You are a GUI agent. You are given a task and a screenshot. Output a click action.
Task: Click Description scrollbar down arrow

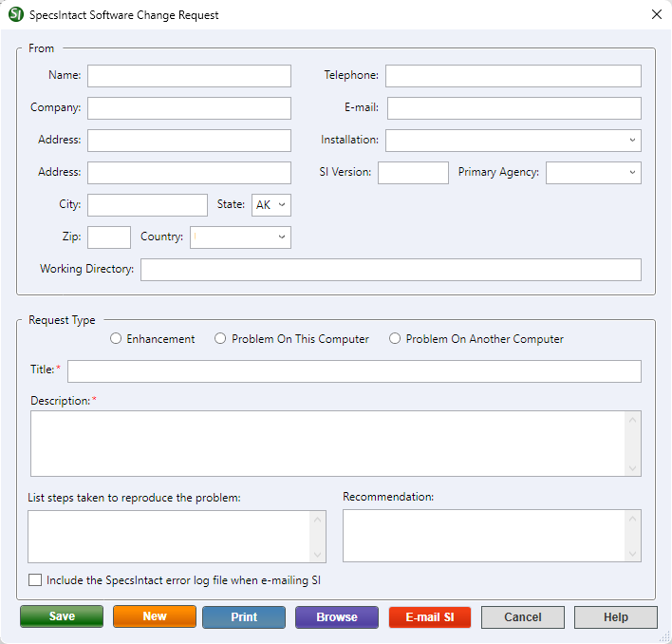(632, 467)
